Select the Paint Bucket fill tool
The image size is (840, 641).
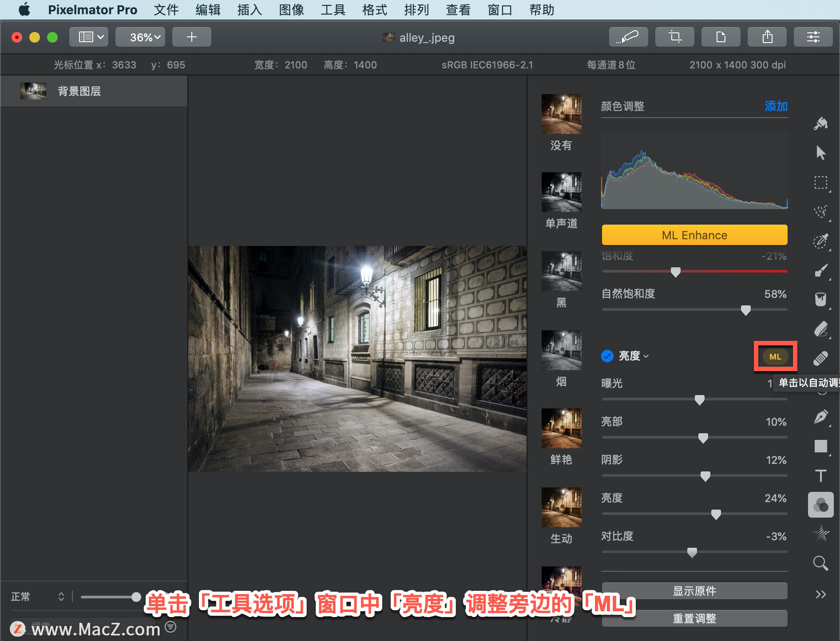click(820, 300)
